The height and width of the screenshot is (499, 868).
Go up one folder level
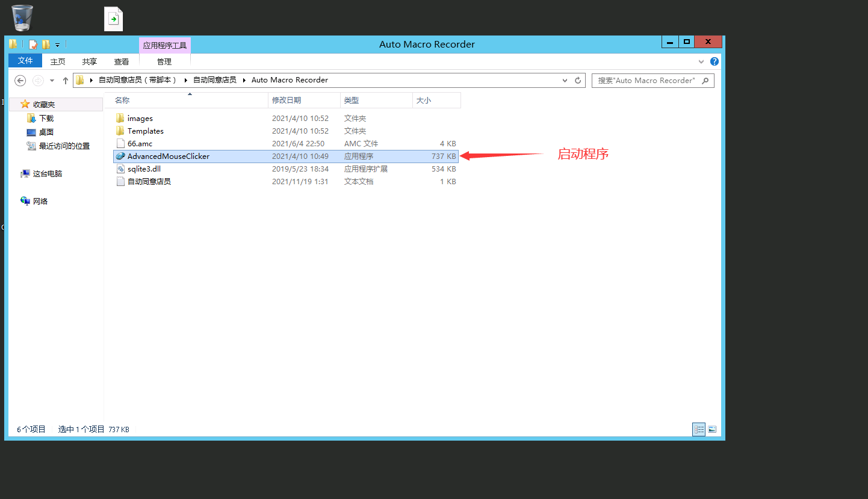click(66, 80)
